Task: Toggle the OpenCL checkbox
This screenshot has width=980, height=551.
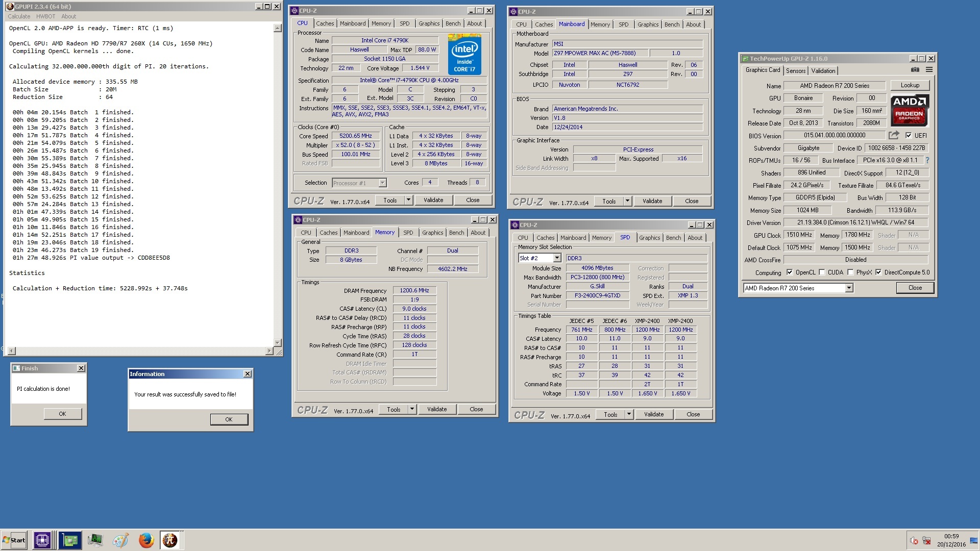Action: 790,272
